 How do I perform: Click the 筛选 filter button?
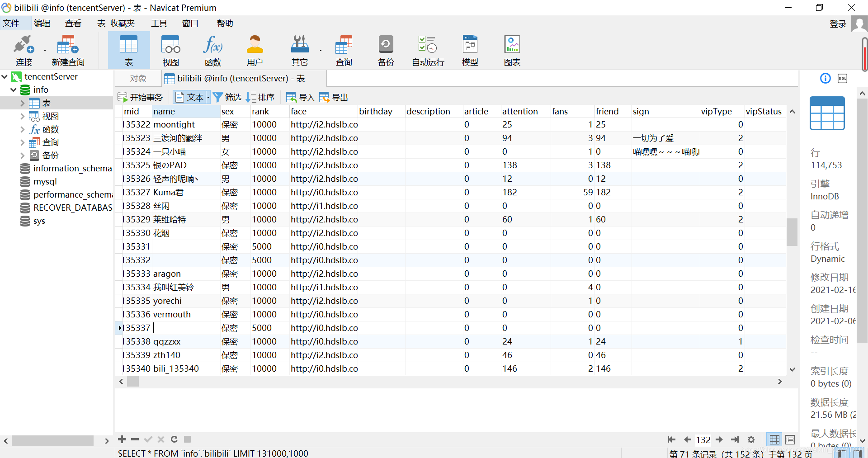click(227, 97)
